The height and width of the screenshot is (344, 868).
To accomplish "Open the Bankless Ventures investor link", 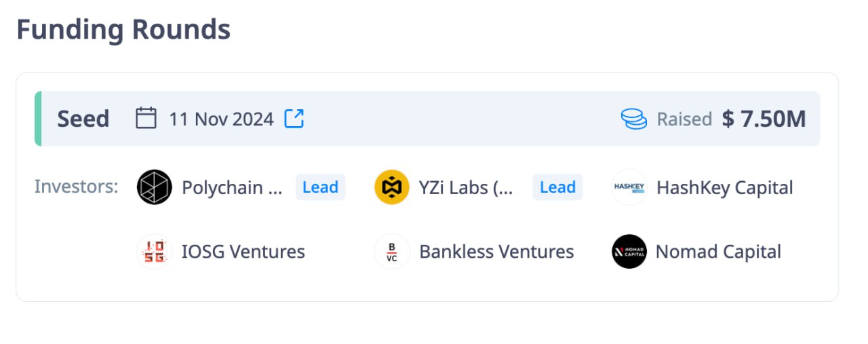I will tap(496, 252).
